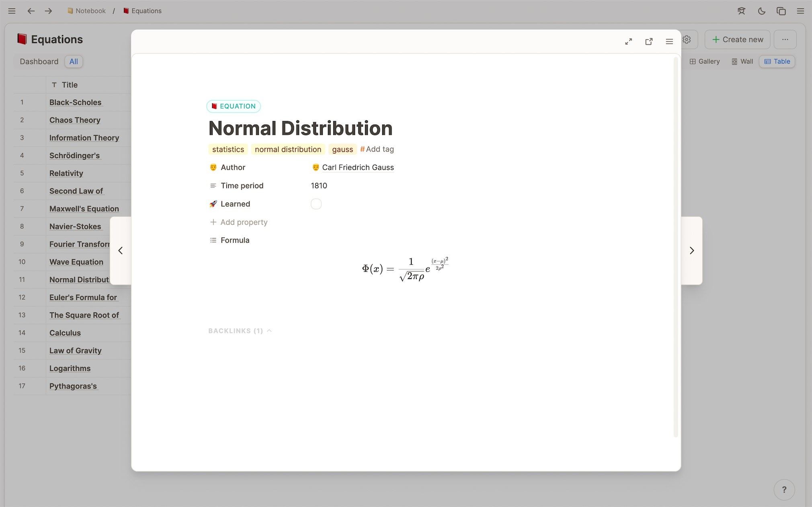Collapse the Backlinks section
This screenshot has height=507, width=812.
tap(269, 330)
